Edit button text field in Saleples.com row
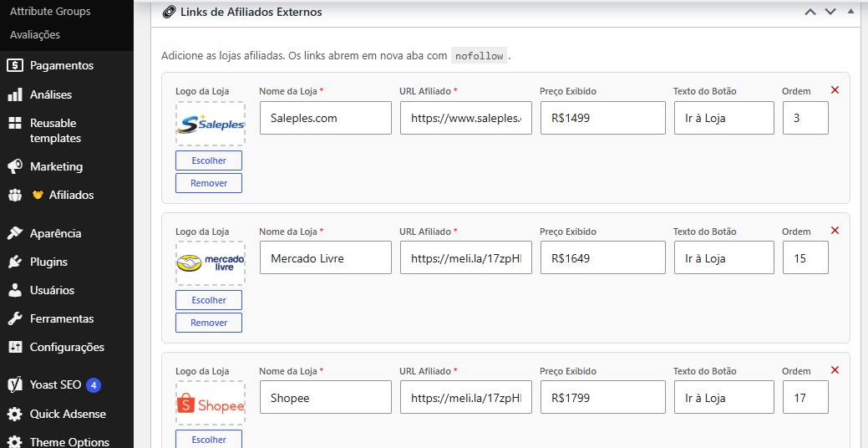The height and width of the screenshot is (448, 868). tap(724, 117)
